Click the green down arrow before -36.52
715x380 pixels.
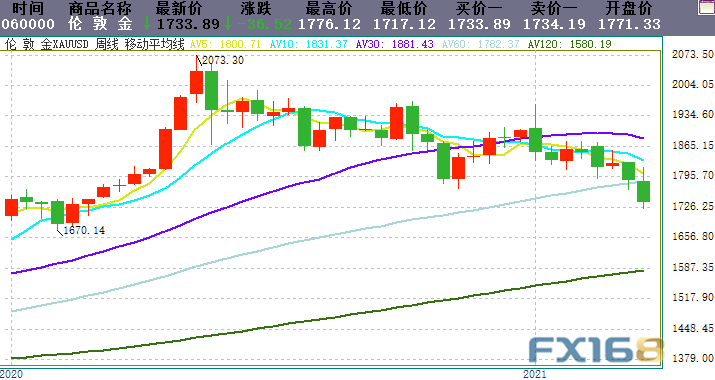point(228,23)
